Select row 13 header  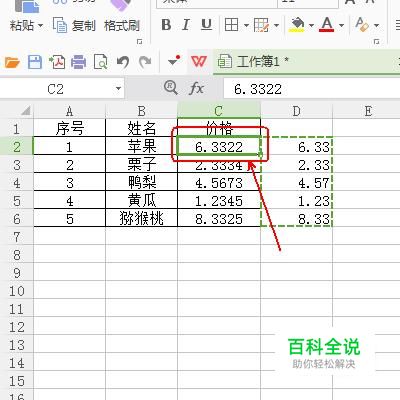coord(17,345)
